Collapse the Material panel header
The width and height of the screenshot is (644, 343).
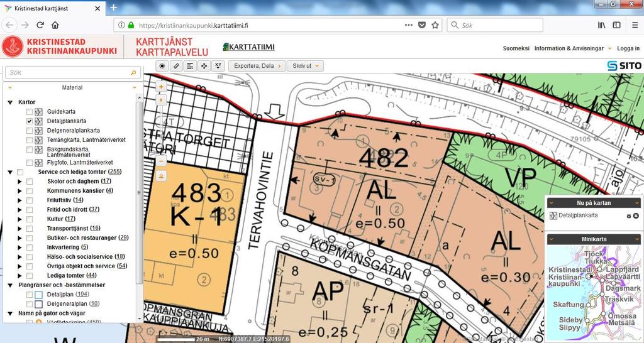72,87
